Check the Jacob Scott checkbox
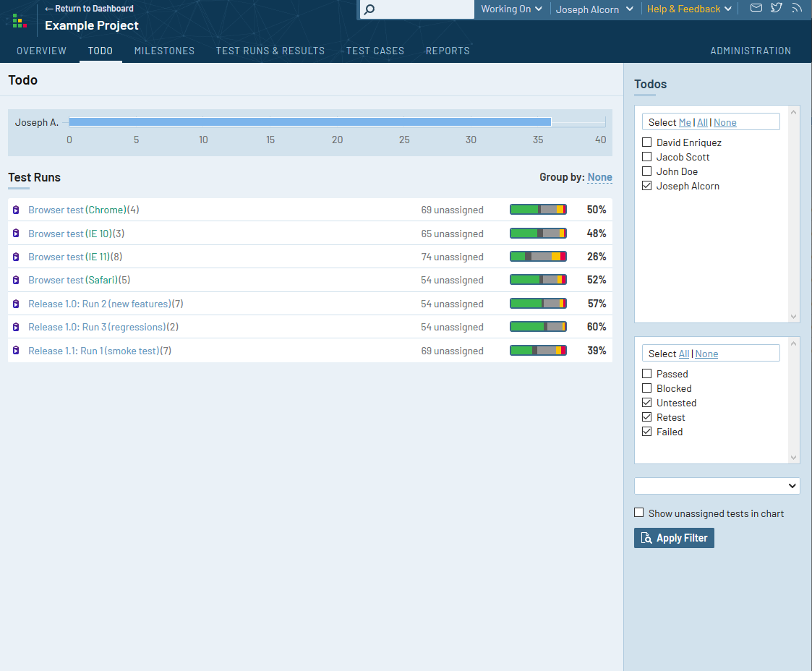 tap(647, 156)
